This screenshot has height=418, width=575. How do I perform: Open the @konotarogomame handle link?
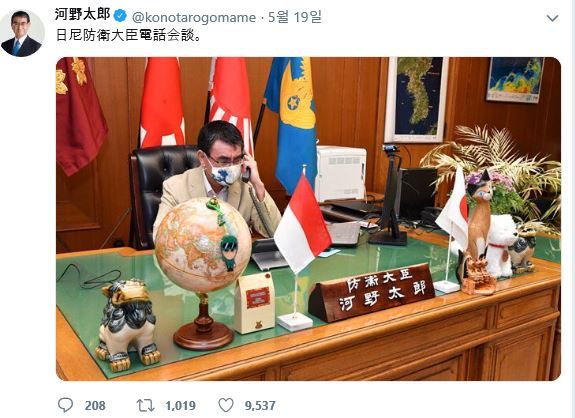pyautogui.click(x=194, y=17)
